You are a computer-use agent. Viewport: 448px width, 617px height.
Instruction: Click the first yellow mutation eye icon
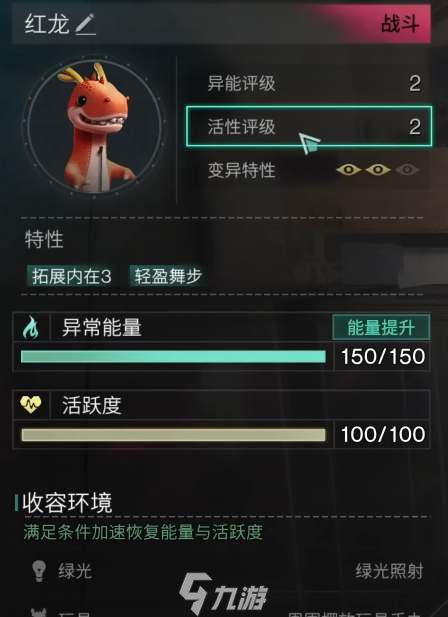coord(349,170)
